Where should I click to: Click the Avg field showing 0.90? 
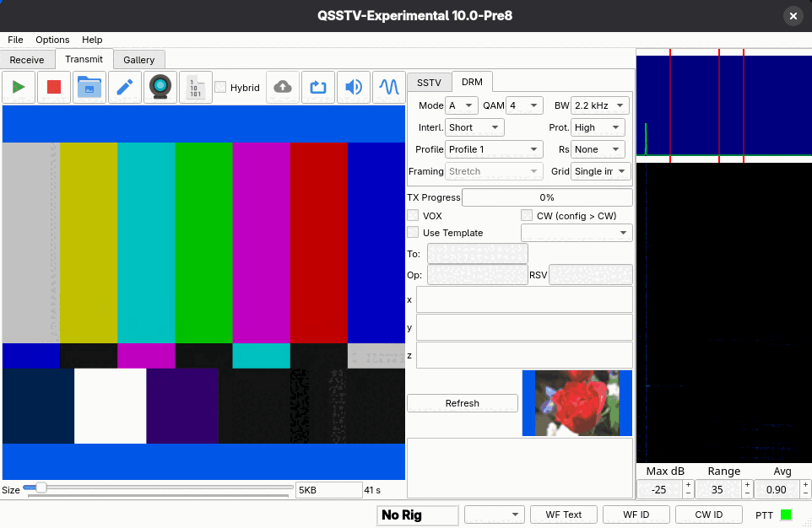pos(777,490)
